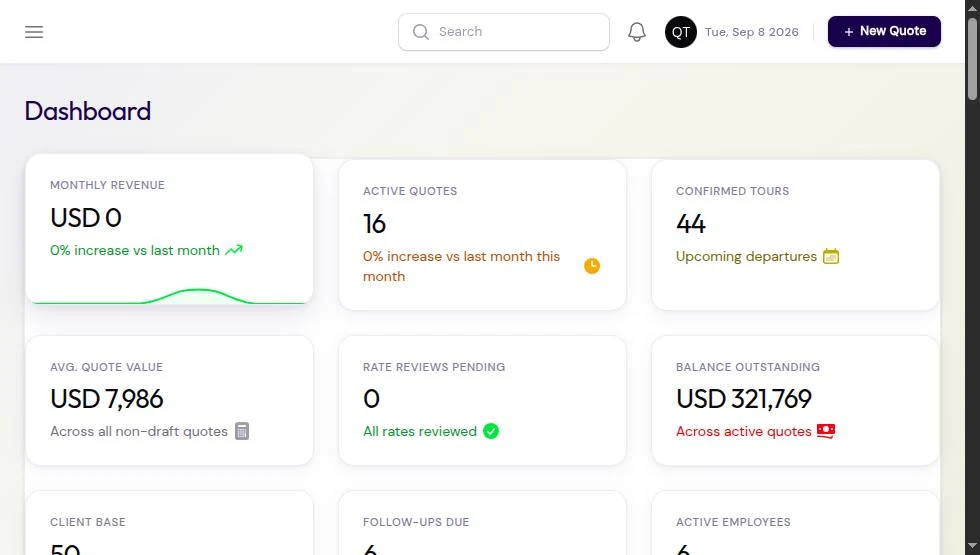The height and width of the screenshot is (555, 980).
Task: Click the revenue sparkline chart
Action: 169,296
